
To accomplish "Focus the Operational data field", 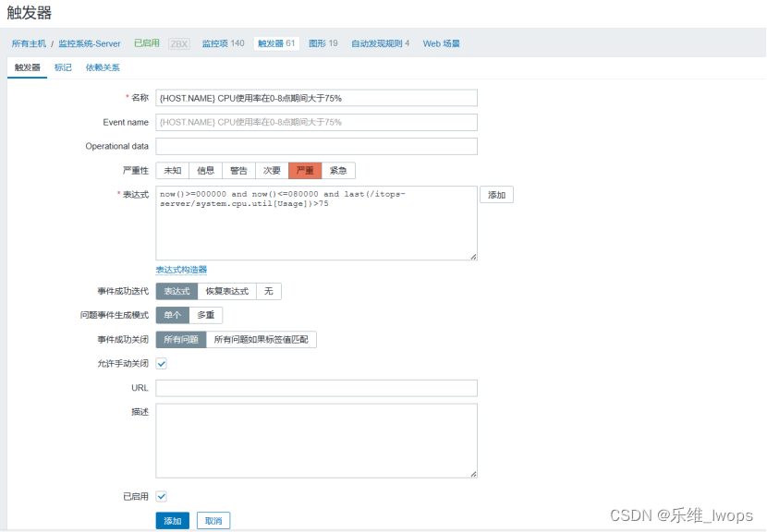I will (x=316, y=146).
